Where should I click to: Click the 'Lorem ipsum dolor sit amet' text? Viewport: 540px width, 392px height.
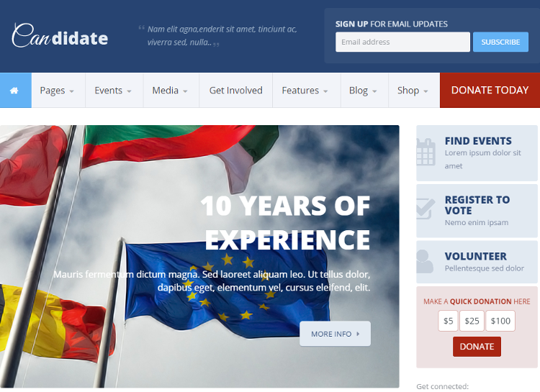click(483, 160)
